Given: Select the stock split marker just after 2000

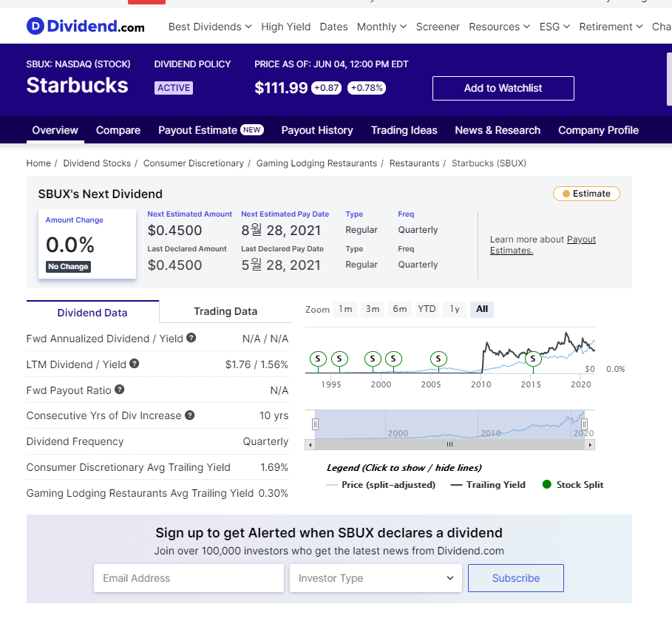Looking at the screenshot, I should [393, 359].
